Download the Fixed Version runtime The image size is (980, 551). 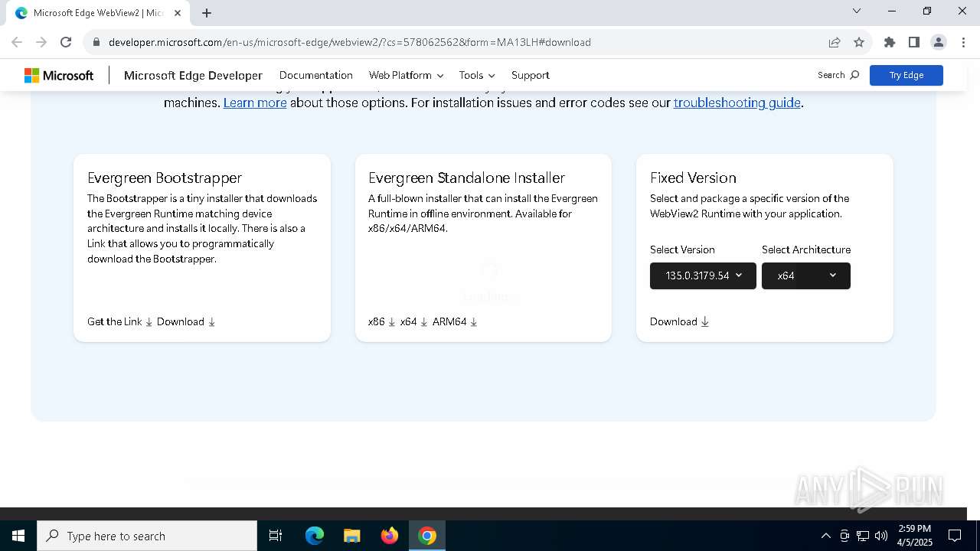tap(680, 321)
